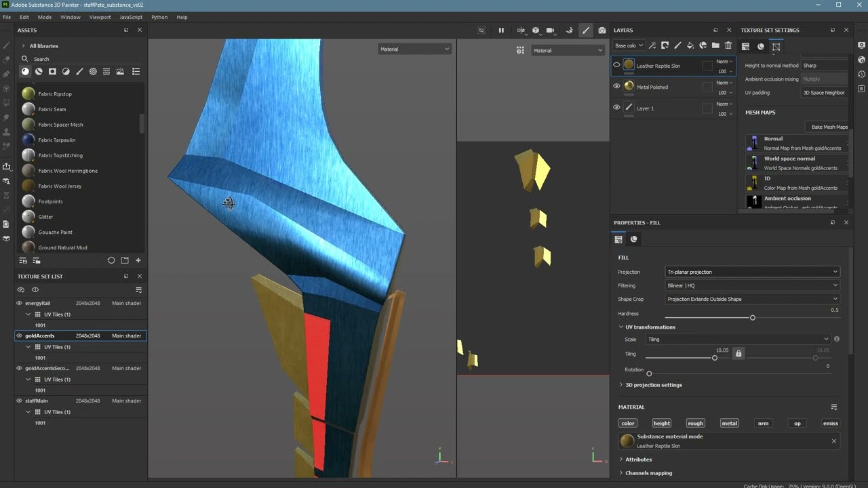This screenshot has width=868, height=488.
Task: Select the Eraser tool in left toolbar
Action: coord(6,60)
